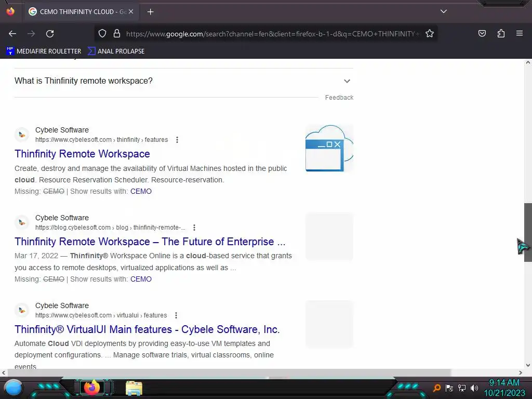
Task: Open MEDIAFIRE ROULETTER bookmark
Action: tap(44, 51)
